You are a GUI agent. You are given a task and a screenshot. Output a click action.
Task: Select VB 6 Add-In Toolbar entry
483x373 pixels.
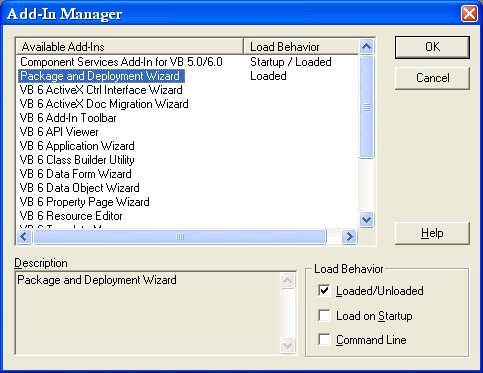coord(68,118)
